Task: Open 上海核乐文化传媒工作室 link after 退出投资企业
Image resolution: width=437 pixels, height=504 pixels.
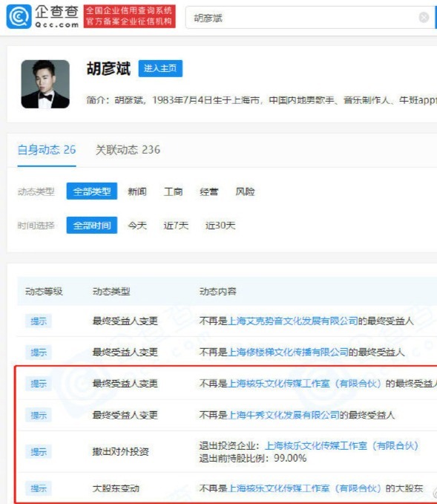Action: click(x=341, y=445)
